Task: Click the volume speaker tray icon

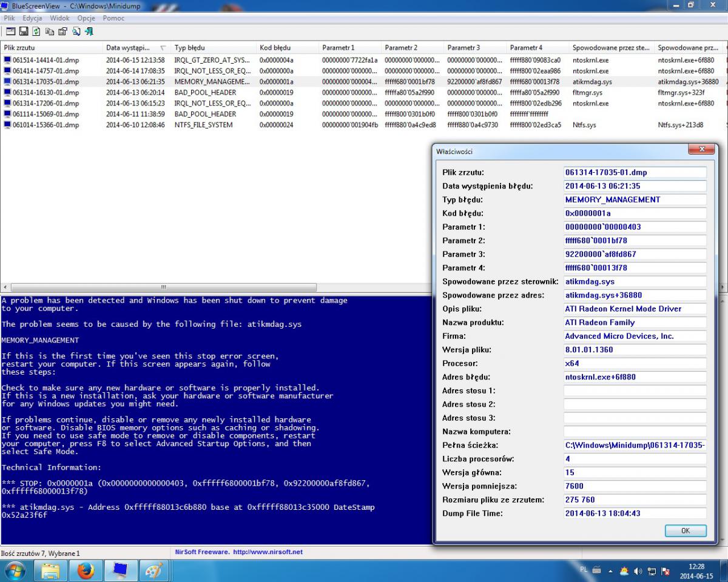Action: (x=638, y=571)
